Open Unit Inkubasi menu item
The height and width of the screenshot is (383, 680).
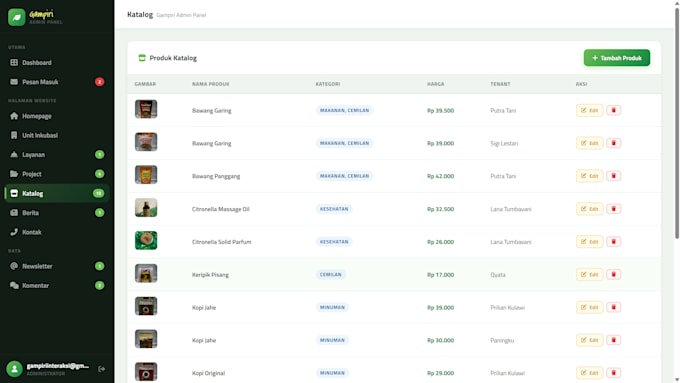pos(57,135)
